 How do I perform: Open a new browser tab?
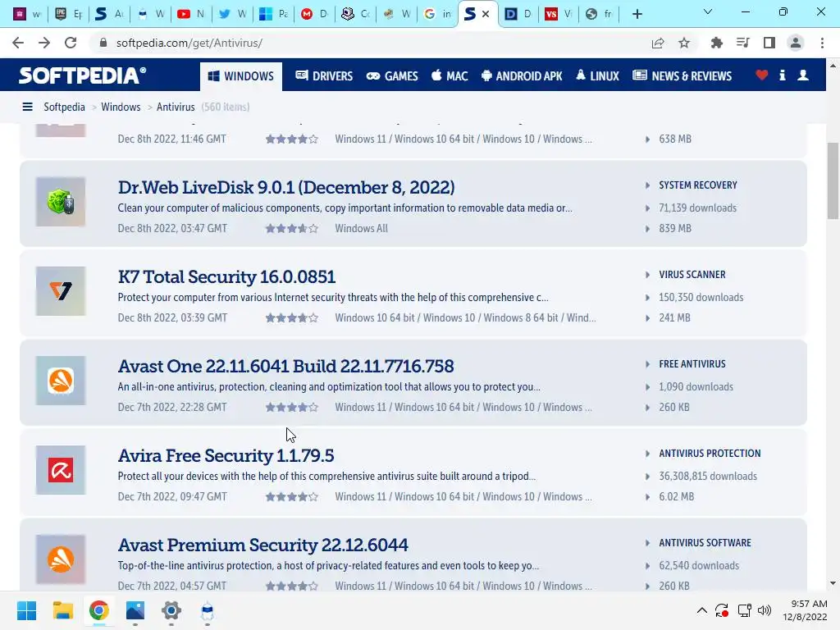[637, 15]
